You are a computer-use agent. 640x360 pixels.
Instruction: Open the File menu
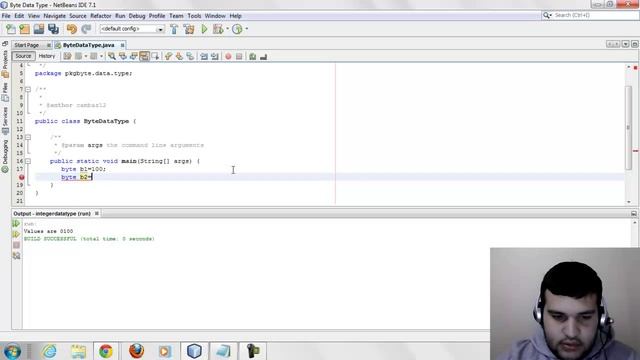click(x=6, y=16)
